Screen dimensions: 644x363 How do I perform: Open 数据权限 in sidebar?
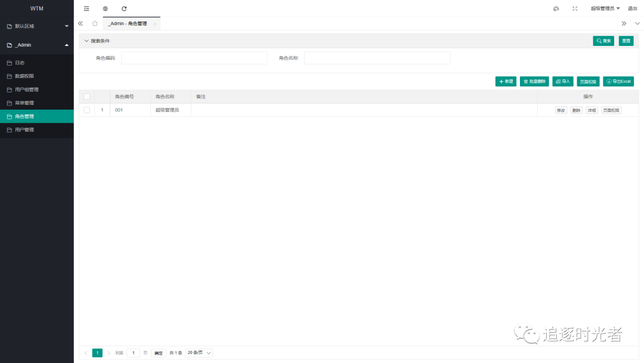click(37, 76)
